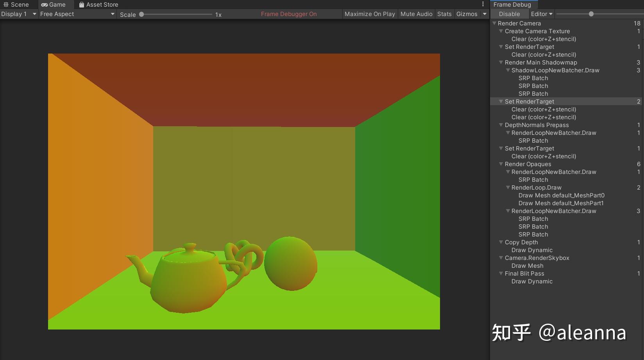Open the Editor dropdown in Frame Debug
Screen dimensions: 644x360
[x=541, y=14]
